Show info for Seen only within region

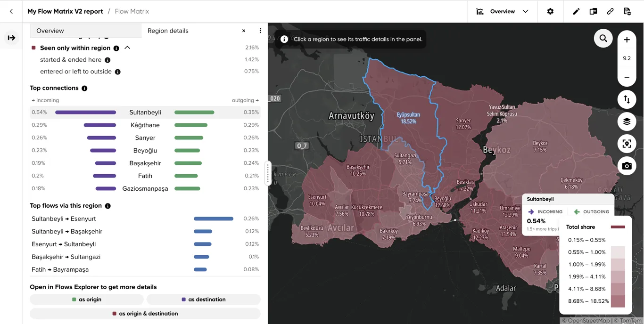(x=116, y=48)
